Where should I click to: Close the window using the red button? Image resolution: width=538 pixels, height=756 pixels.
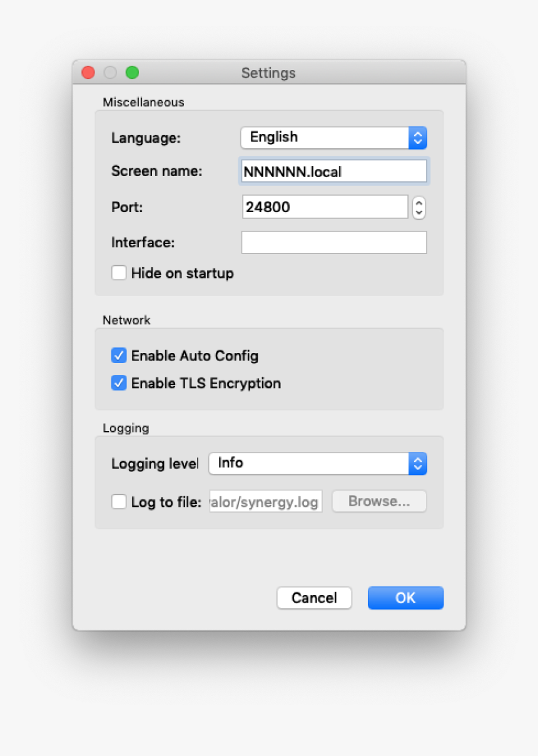88,73
